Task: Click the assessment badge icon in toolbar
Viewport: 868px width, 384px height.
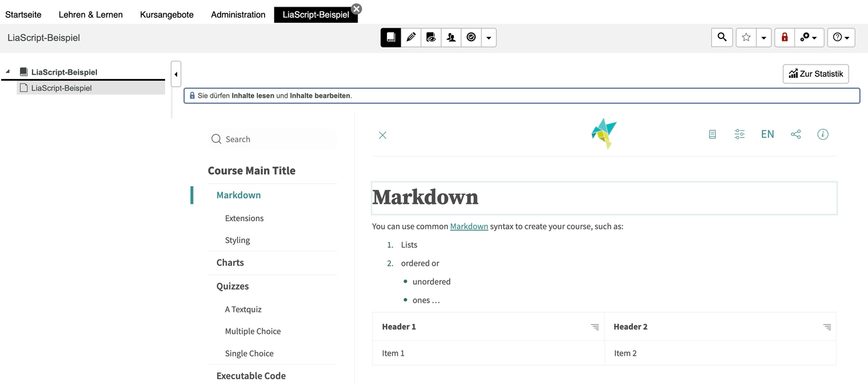Action: 471,37
